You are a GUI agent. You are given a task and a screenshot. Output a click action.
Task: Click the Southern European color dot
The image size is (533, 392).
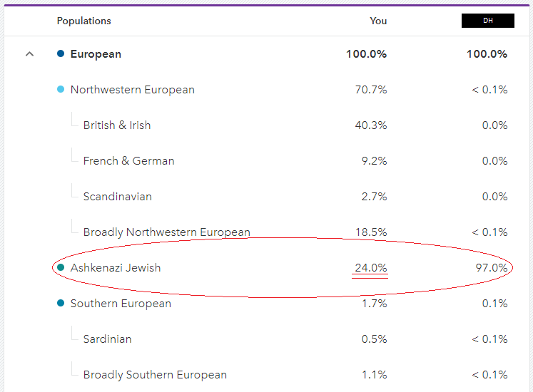61,304
